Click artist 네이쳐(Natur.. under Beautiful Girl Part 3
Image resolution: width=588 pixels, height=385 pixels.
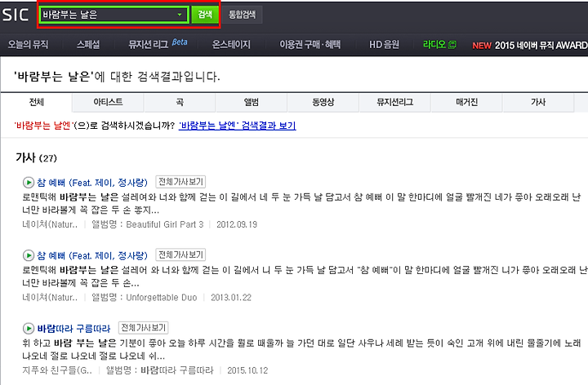50,224
